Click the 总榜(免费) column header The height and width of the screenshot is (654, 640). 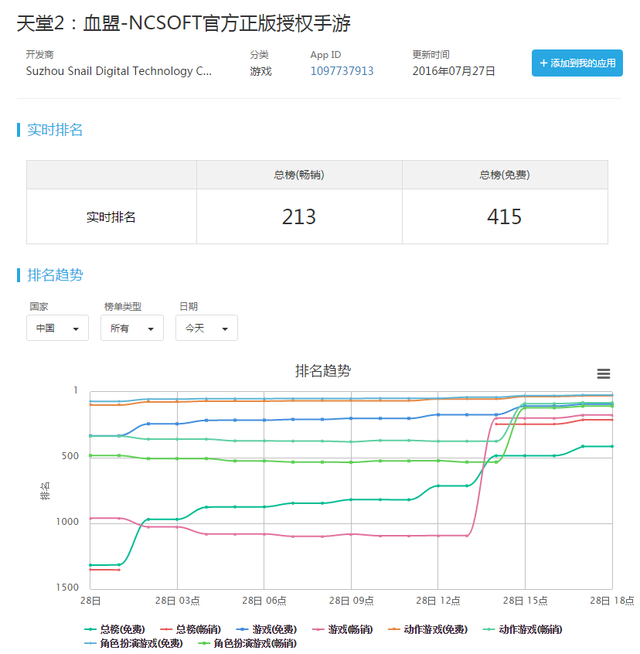505,175
